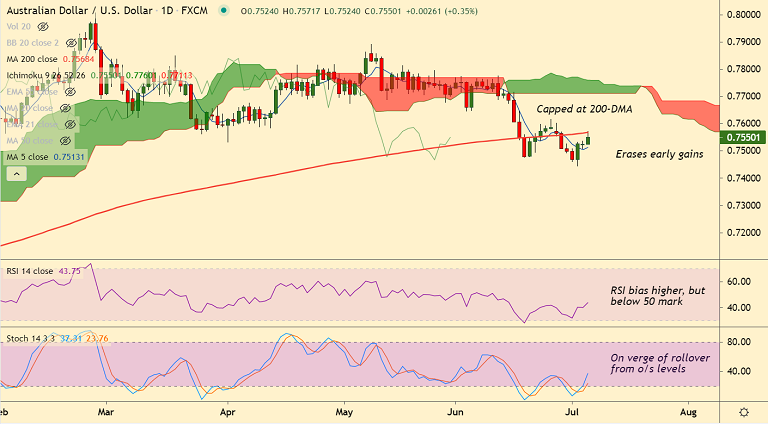Select the 'RSI bias higher' text note

657,296
